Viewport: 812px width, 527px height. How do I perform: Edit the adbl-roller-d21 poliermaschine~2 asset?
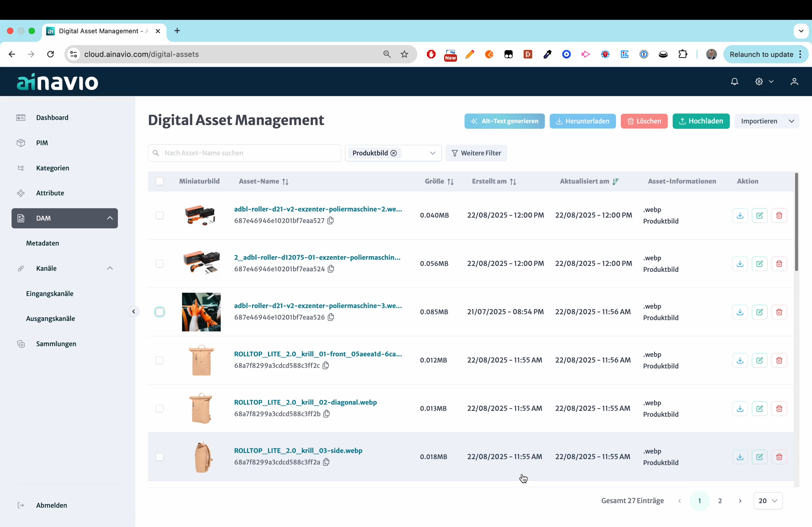click(759, 216)
